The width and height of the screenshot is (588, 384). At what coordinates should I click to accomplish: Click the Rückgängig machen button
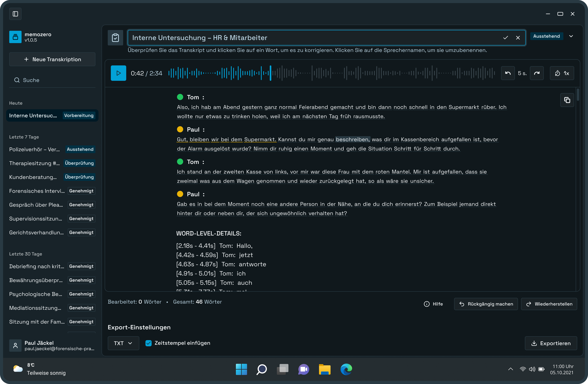(x=486, y=304)
